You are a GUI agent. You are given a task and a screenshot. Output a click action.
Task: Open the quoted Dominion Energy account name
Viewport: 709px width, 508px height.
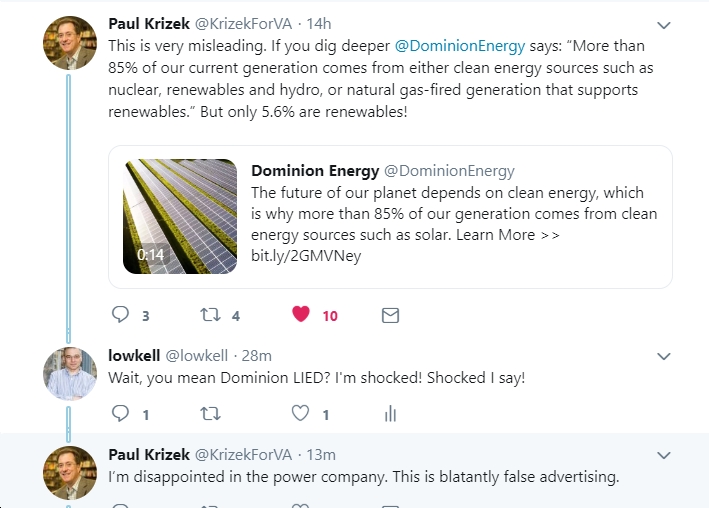(315, 171)
